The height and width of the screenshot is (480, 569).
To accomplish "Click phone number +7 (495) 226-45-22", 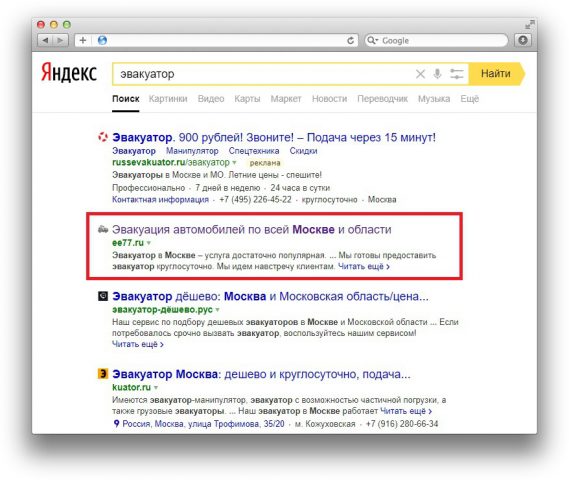I will click(x=255, y=200).
